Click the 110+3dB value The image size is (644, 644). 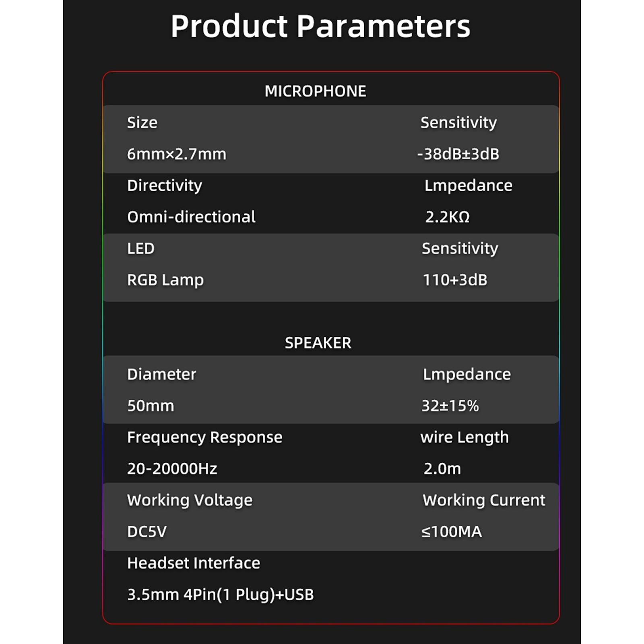(455, 280)
